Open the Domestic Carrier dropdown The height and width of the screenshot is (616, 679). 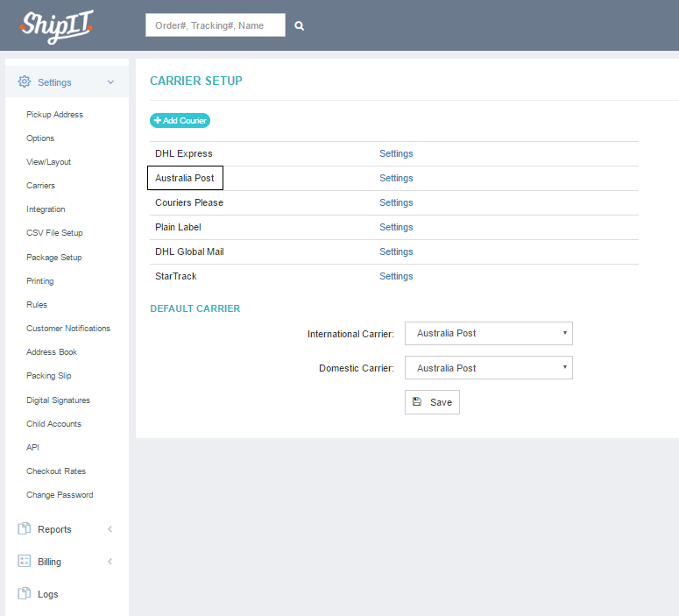click(x=489, y=368)
